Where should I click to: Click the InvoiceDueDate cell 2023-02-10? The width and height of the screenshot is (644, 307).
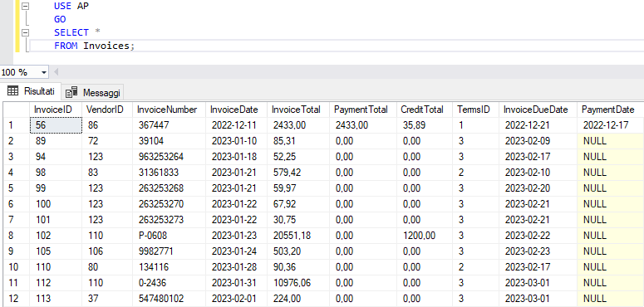pyautogui.click(x=538, y=173)
